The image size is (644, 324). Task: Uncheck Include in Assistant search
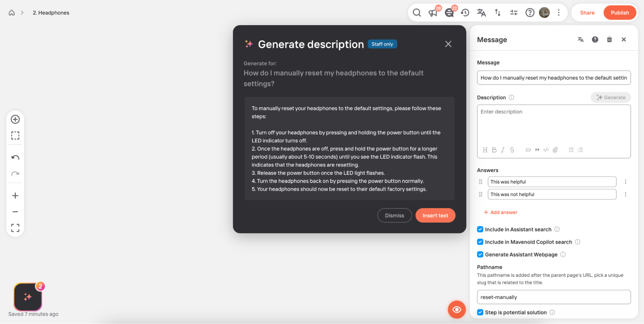(480, 229)
